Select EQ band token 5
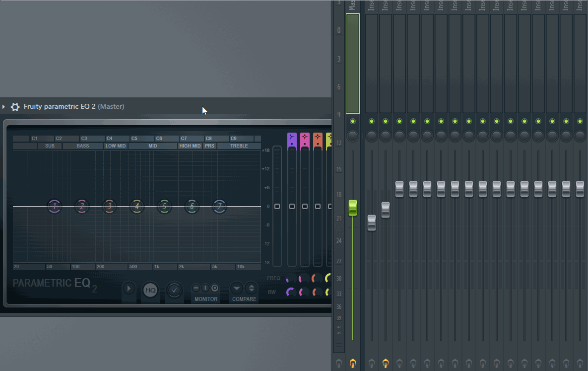This screenshot has height=371, width=588. 164,206
